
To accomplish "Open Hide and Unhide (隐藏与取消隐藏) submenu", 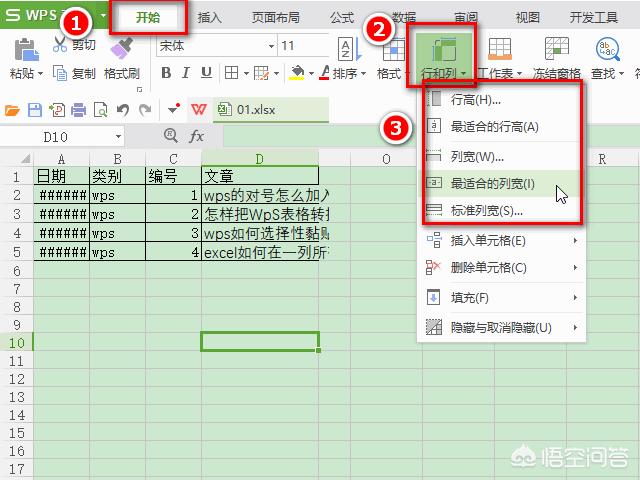I will (501, 327).
